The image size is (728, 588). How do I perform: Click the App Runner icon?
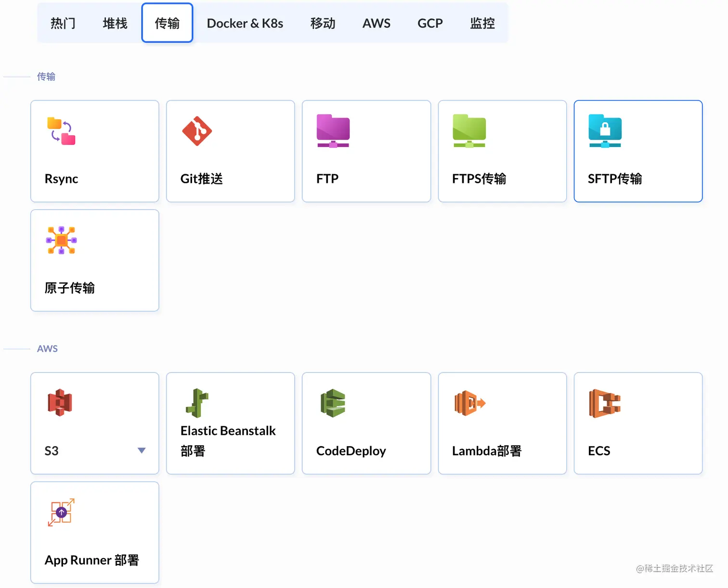61,512
